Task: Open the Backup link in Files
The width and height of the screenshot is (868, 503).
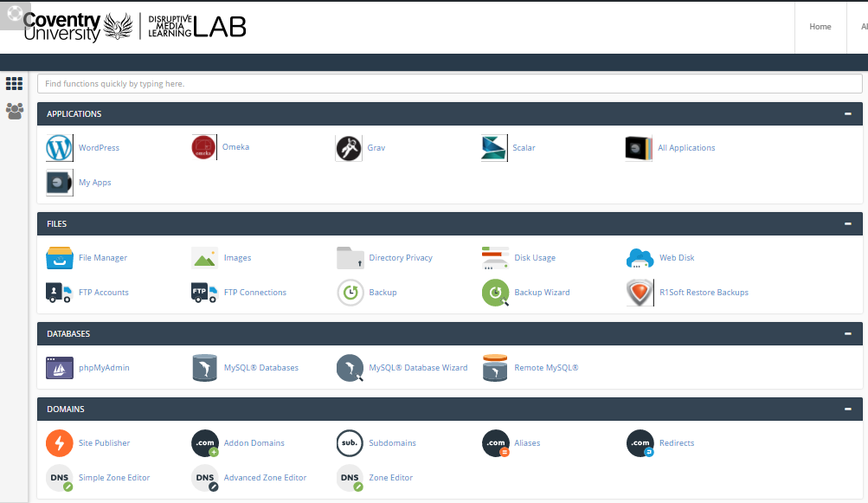Action: [383, 293]
